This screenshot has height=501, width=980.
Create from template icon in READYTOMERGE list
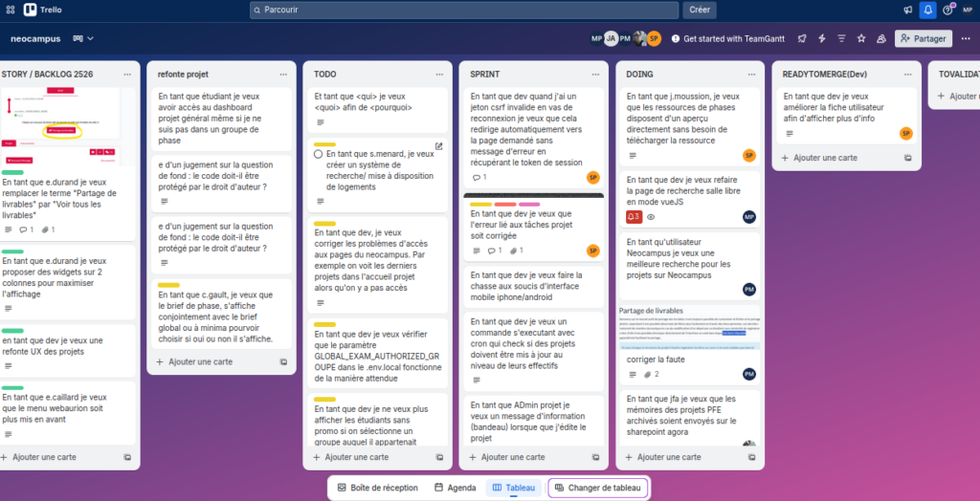pos(908,158)
